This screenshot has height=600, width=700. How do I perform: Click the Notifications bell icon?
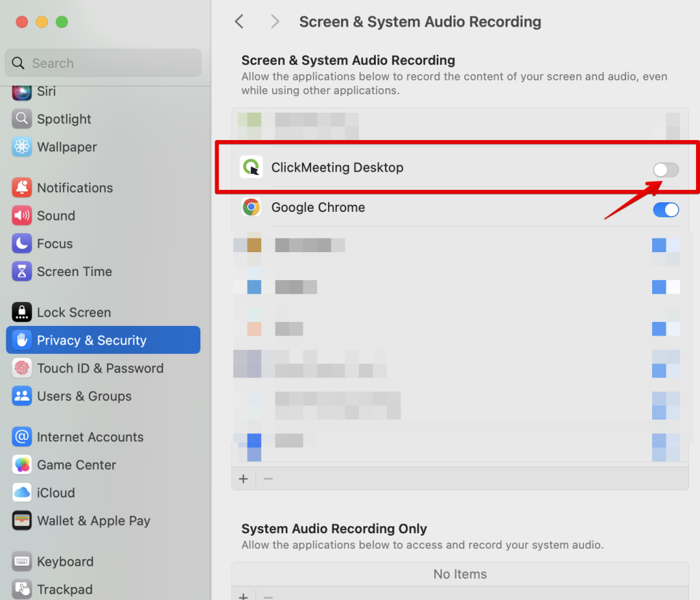tap(21, 187)
